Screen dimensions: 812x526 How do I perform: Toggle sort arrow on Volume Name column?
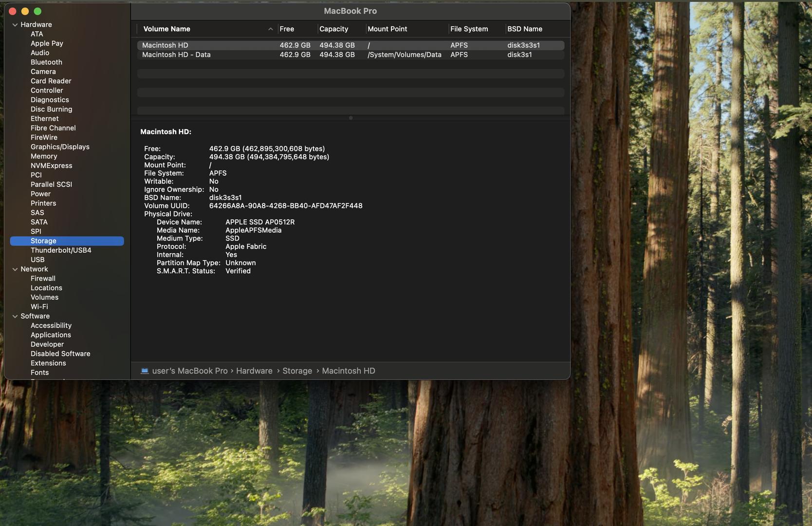click(x=270, y=29)
